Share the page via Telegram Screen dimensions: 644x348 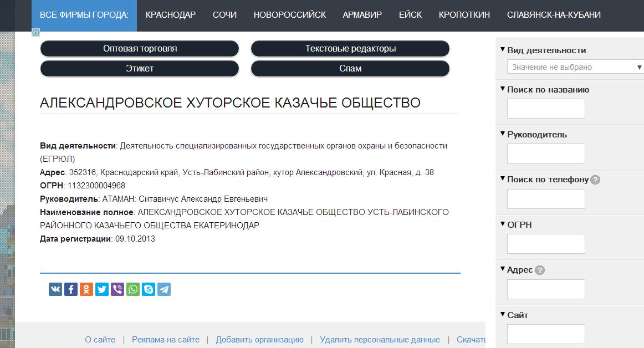[164, 289]
